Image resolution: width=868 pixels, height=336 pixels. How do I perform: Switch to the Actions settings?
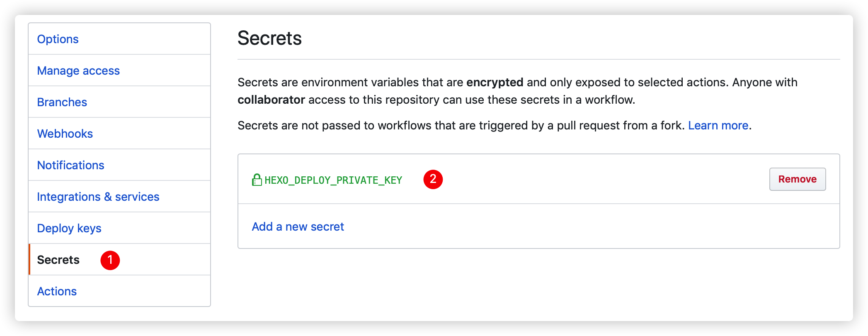[x=57, y=291]
